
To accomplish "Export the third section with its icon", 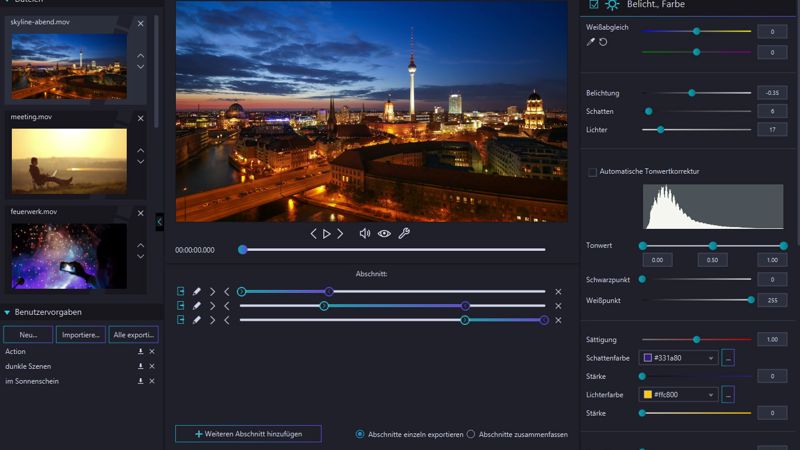I will click(181, 320).
